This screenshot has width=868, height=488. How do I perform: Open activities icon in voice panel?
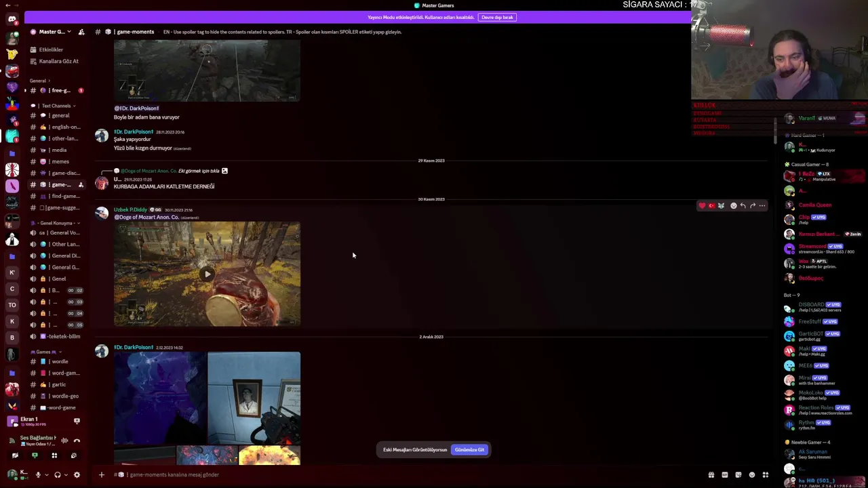pyautogui.click(x=54, y=455)
